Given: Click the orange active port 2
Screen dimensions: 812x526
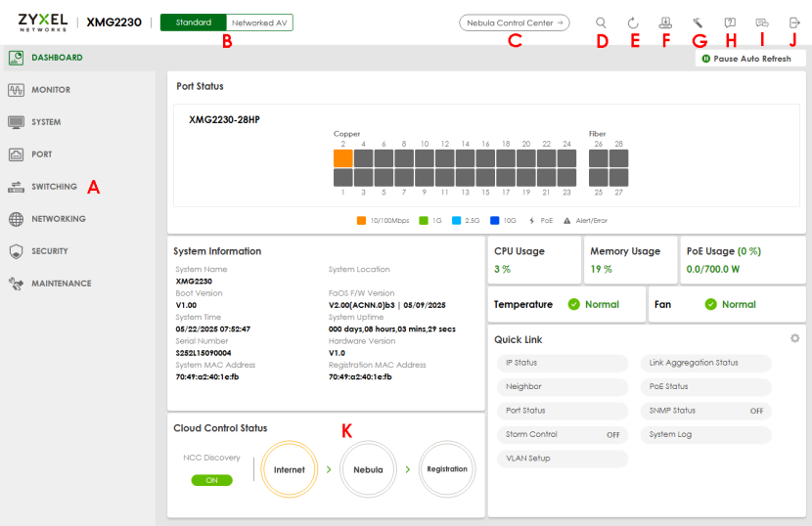Looking at the screenshot, I should point(342,157).
